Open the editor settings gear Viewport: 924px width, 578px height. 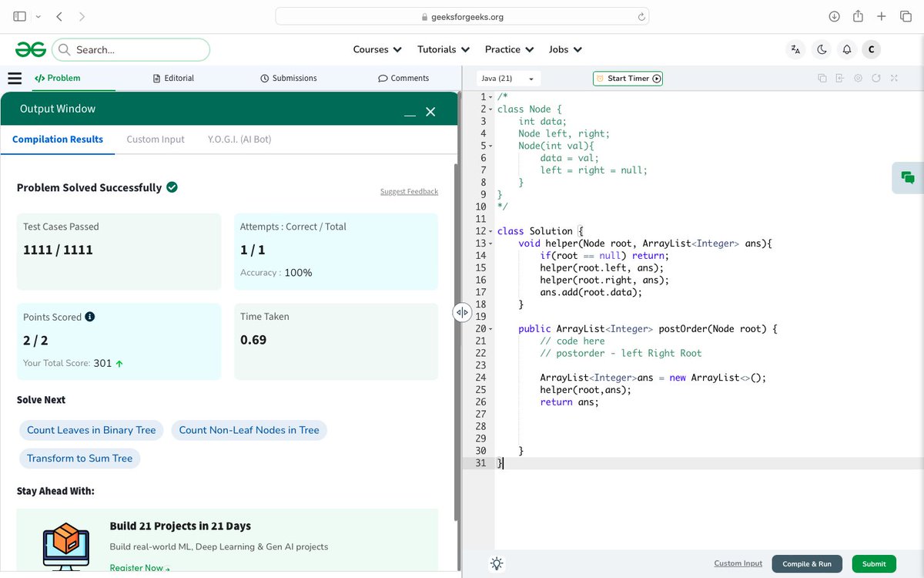857,78
